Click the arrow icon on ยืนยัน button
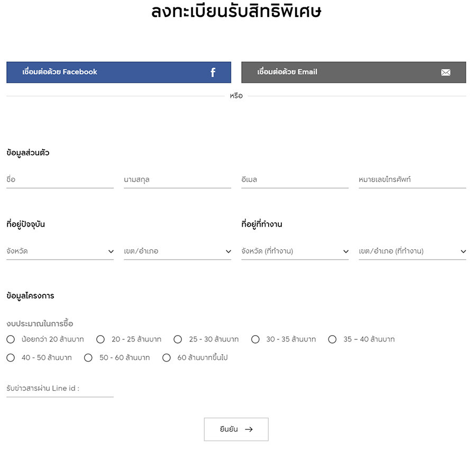476x450 pixels. (249, 429)
